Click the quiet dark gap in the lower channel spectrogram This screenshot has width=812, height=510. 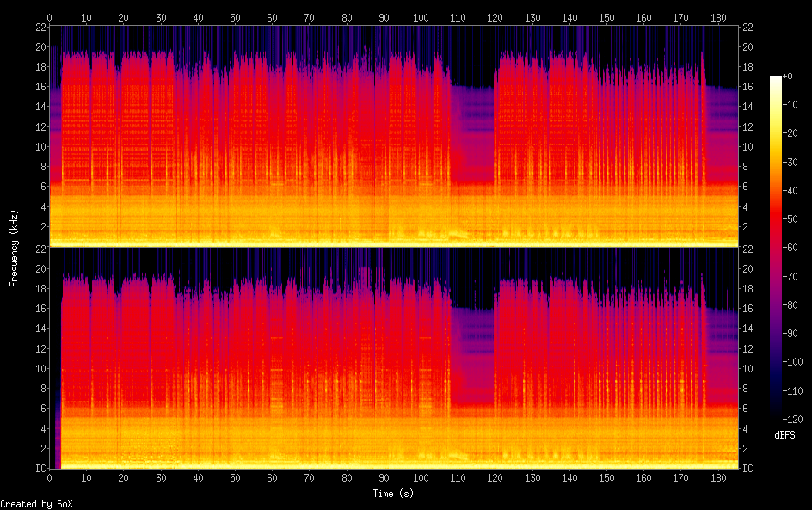pos(471,353)
